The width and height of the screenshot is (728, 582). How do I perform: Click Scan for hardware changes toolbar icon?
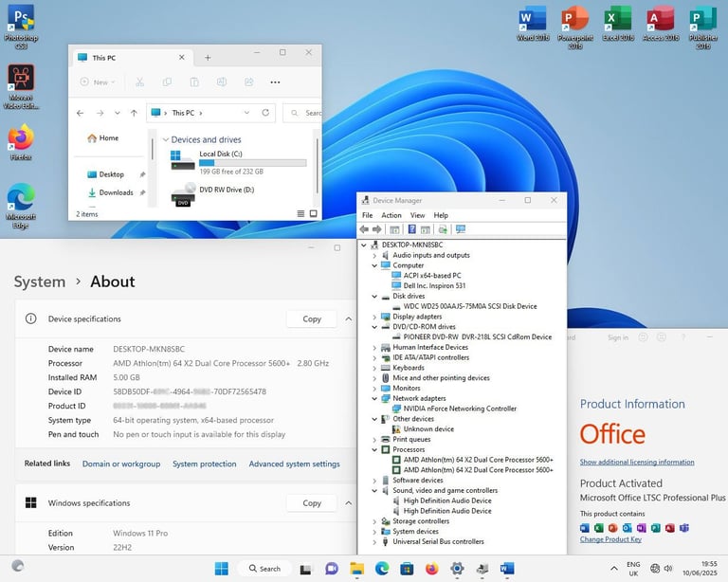(461, 229)
